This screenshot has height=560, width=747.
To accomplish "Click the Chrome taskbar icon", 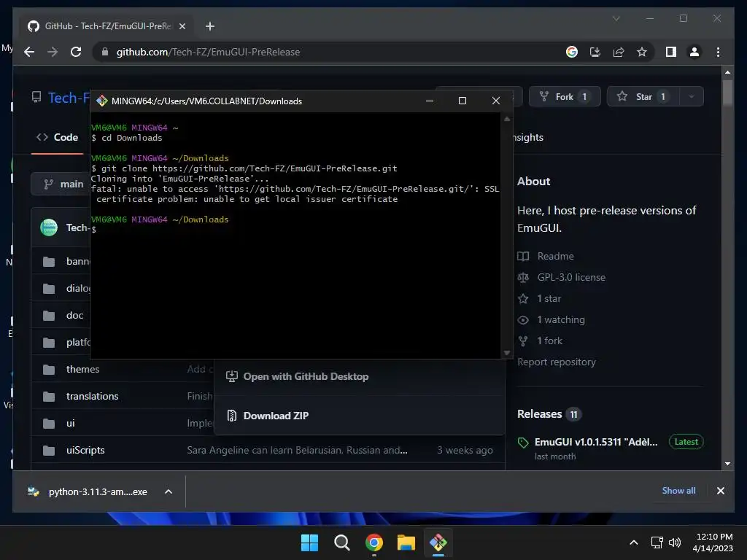I will pyautogui.click(x=374, y=542).
